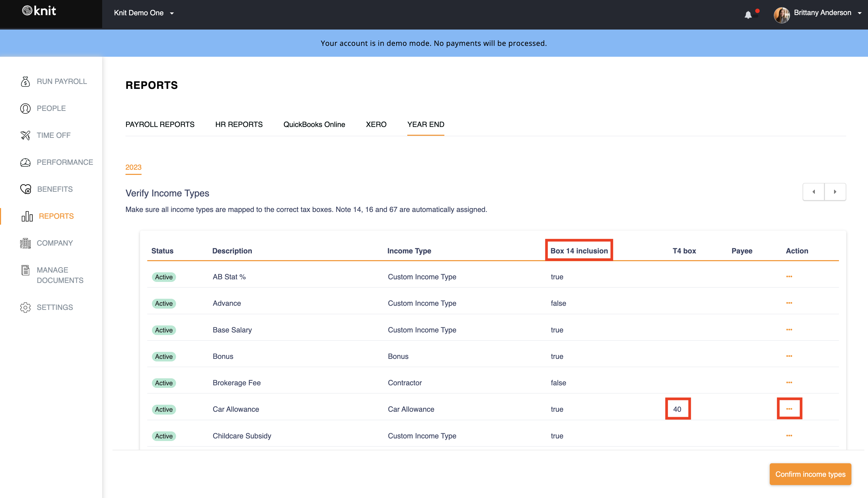
Task: Open action menu for Car Allowance
Action: point(789,409)
